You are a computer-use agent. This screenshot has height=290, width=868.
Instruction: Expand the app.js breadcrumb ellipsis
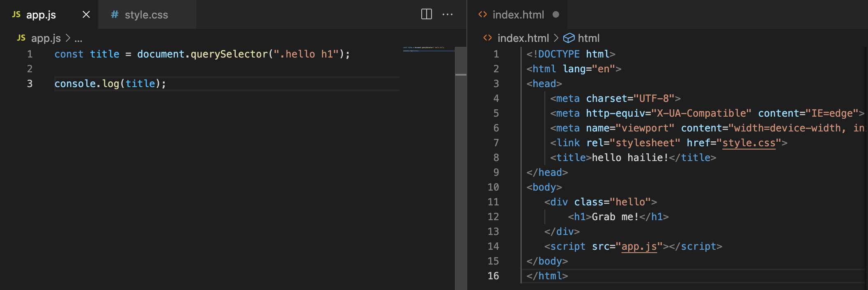(x=78, y=39)
